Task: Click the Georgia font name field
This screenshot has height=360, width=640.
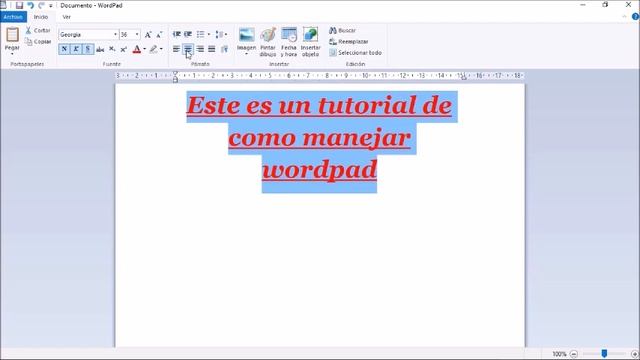Action: (x=86, y=35)
